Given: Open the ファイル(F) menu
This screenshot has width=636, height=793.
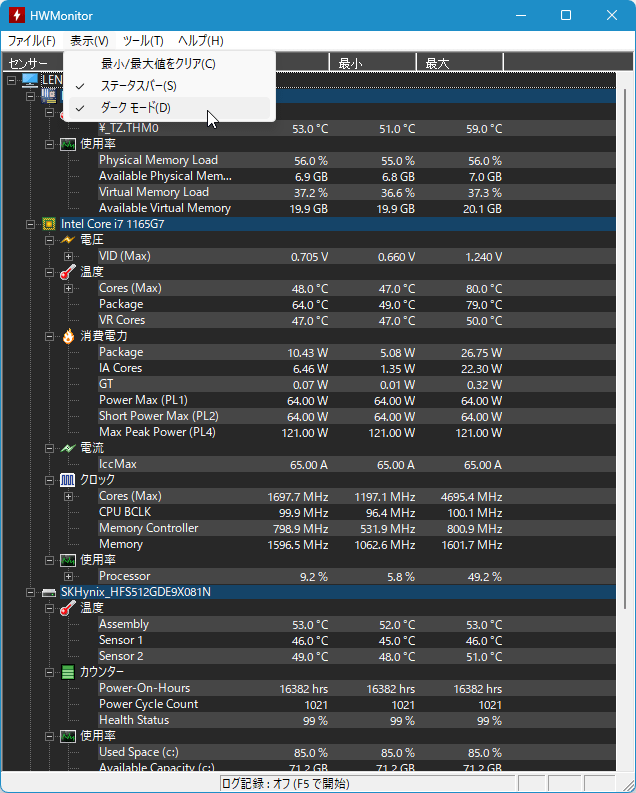Looking at the screenshot, I should 31,41.
